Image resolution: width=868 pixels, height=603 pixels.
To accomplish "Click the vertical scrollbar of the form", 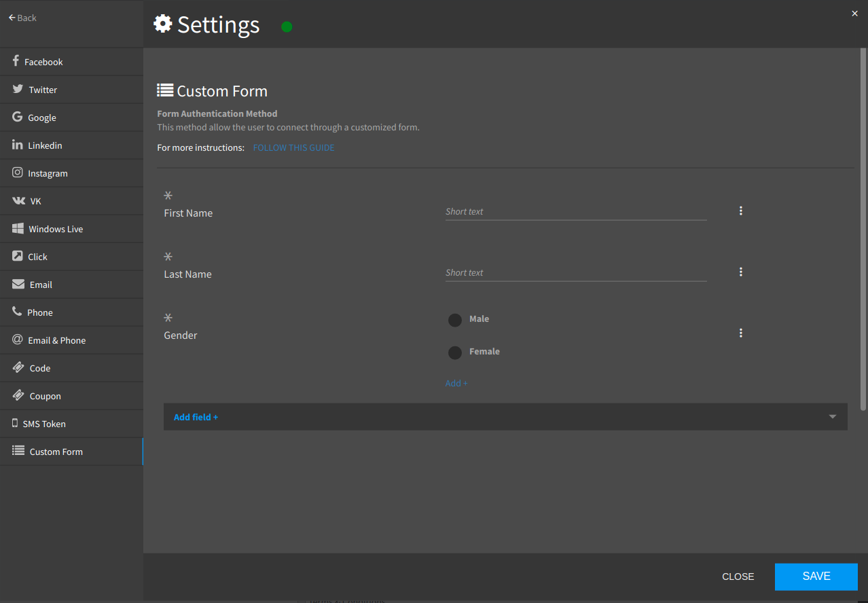I will click(863, 231).
